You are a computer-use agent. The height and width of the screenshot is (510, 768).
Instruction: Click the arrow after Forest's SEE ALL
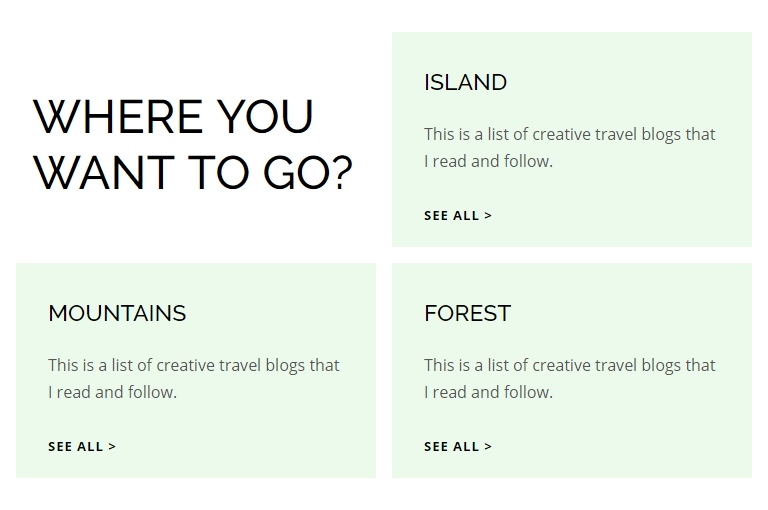point(488,446)
